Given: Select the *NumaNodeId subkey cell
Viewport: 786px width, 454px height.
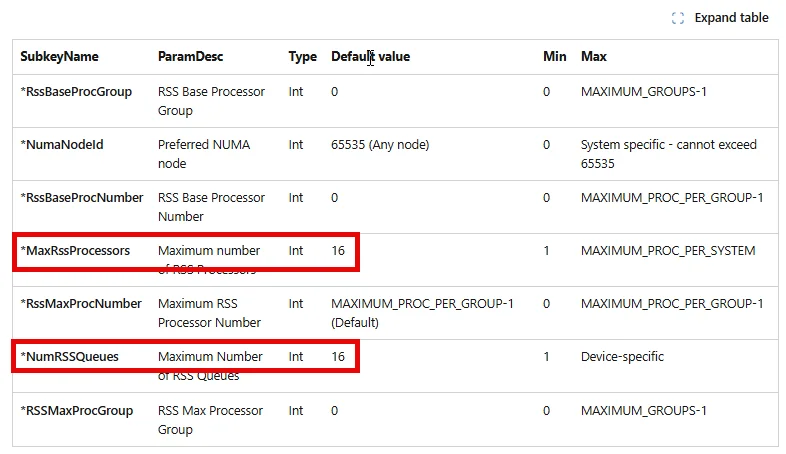Looking at the screenshot, I should click(62, 145).
